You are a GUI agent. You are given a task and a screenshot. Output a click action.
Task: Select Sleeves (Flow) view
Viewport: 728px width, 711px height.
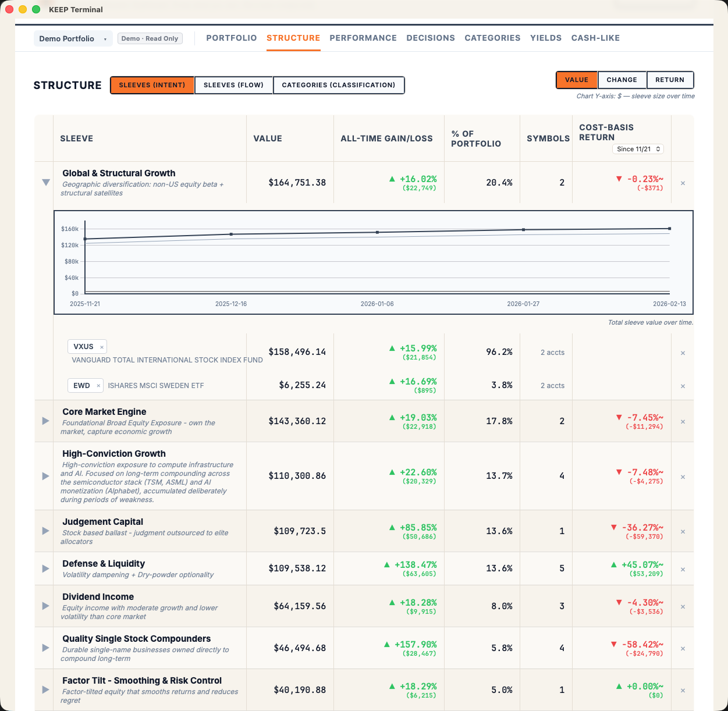click(x=233, y=85)
